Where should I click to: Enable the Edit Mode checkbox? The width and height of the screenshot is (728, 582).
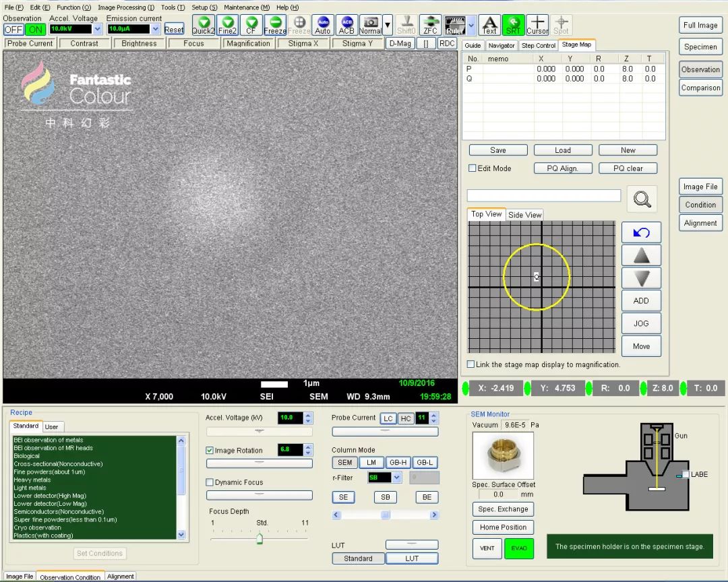[473, 168]
